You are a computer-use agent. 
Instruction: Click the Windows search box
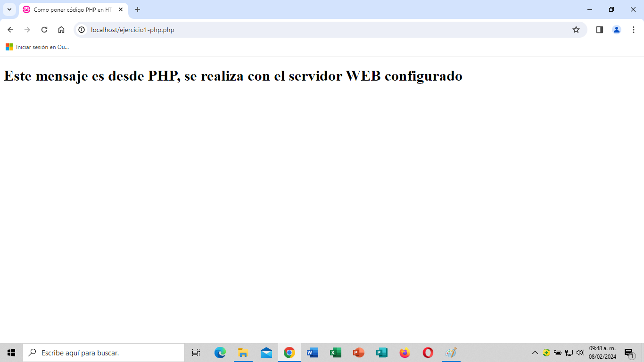coord(104,353)
